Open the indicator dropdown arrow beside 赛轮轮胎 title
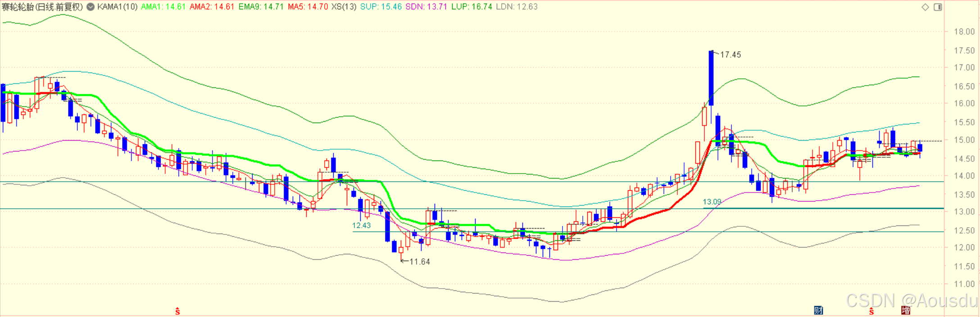The image size is (980, 317). (91, 7)
